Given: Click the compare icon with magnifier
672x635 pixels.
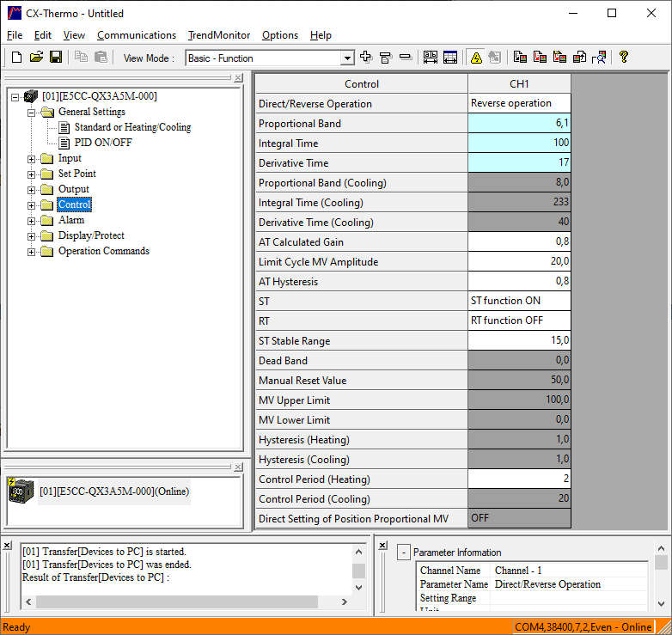Looking at the screenshot, I should (599, 57).
